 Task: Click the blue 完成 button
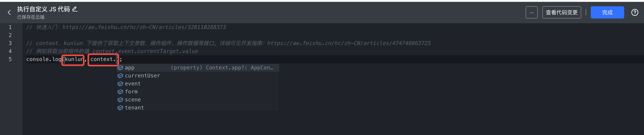[x=607, y=13]
